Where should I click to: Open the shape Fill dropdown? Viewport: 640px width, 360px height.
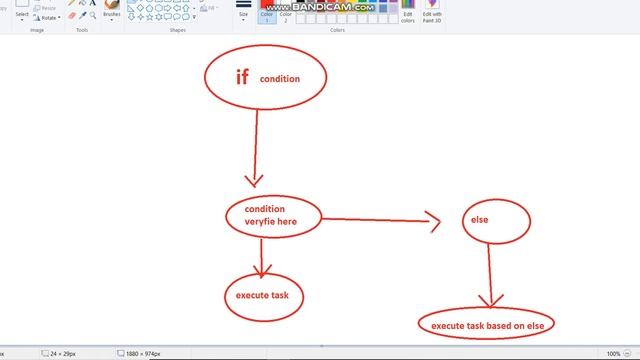(210, 8)
